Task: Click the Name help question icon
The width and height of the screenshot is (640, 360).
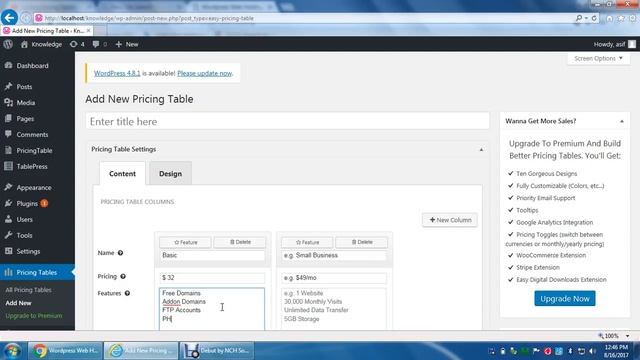Action: [120, 253]
